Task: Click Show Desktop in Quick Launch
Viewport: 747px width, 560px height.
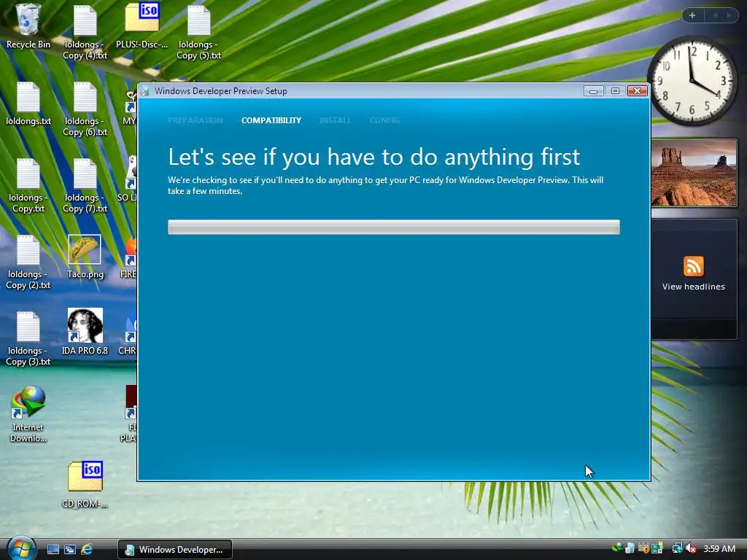Action: click(x=53, y=549)
